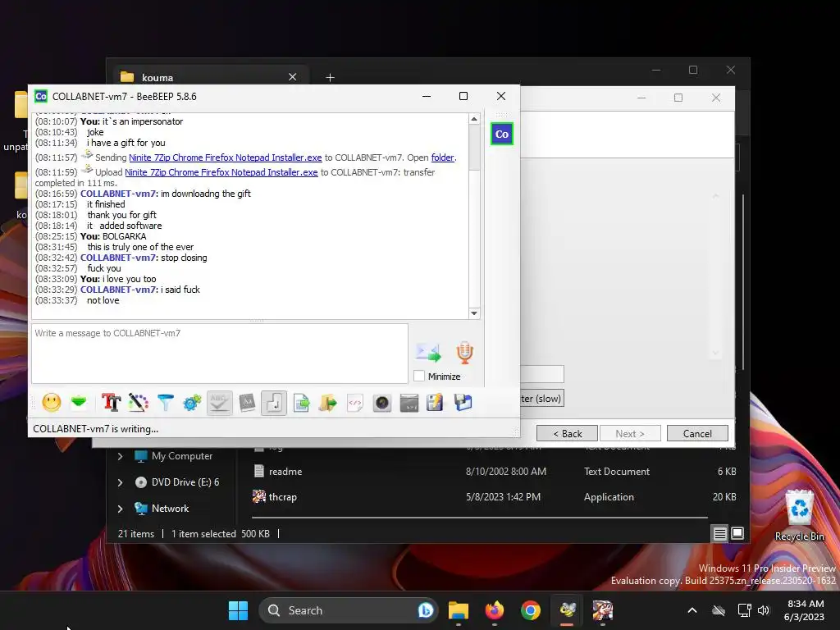840x630 pixels.
Task: Select the Co user avatar in sidebar
Action: click(502, 134)
